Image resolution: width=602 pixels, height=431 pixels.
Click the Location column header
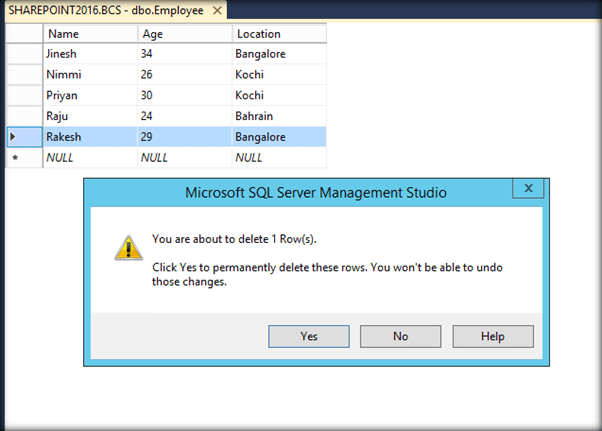click(278, 34)
